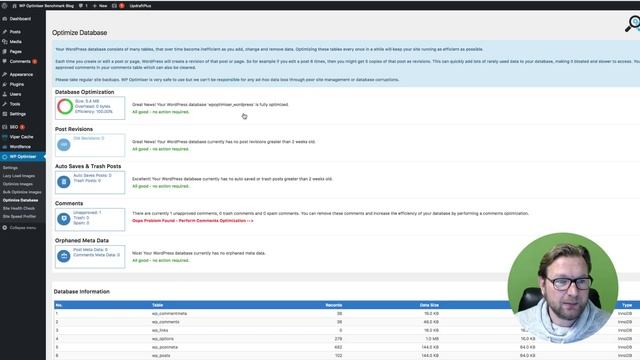Click the Orphaned Meta Data heading
Screen dimensions: 640x360
tap(82, 240)
